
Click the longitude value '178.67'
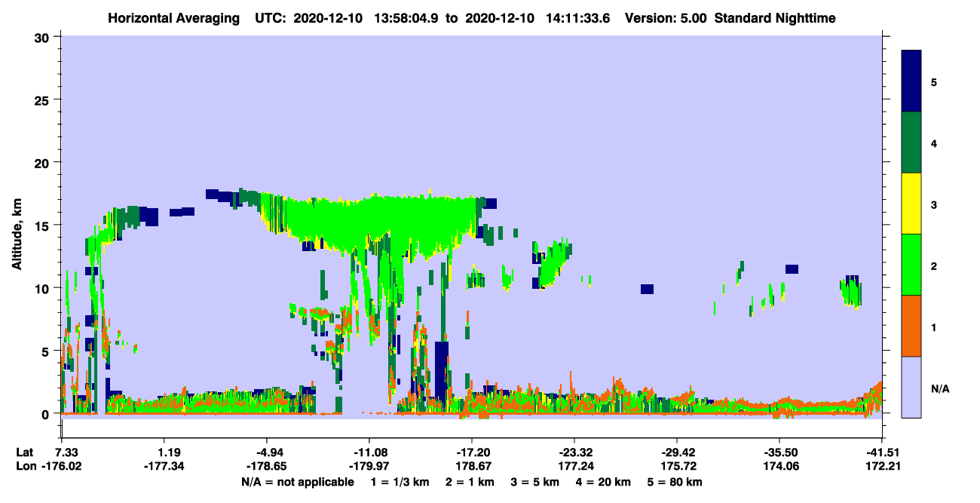click(x=472, y=466)
